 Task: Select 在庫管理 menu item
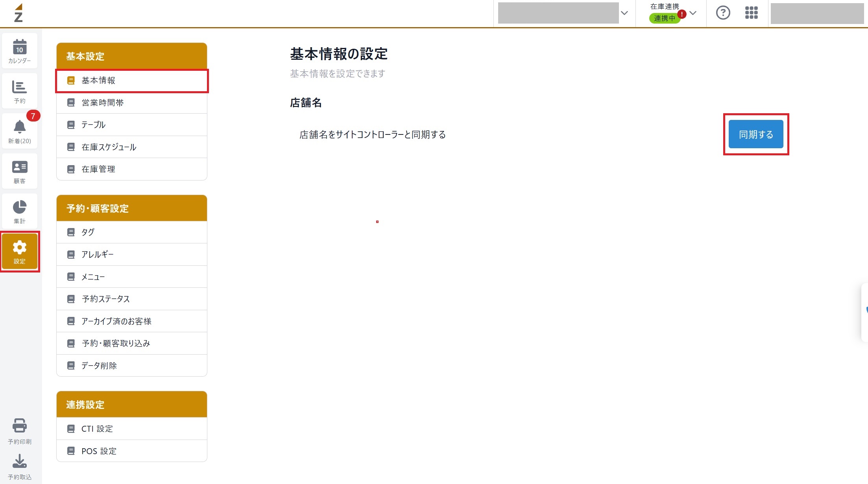pos(132,169)
